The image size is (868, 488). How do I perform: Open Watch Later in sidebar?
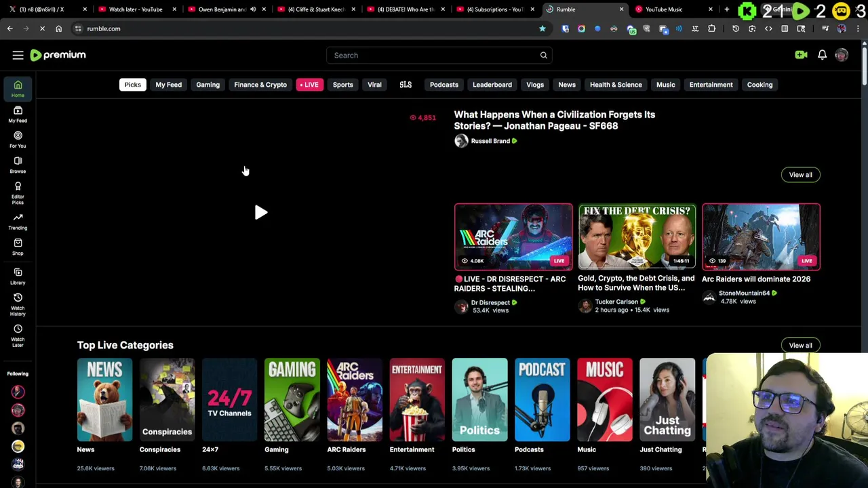18,336
